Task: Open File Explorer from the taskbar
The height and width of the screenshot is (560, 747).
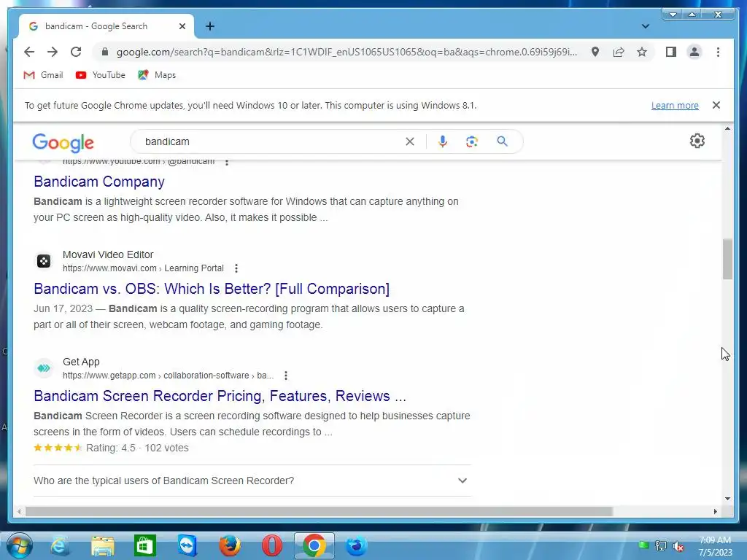Action: 102,545
